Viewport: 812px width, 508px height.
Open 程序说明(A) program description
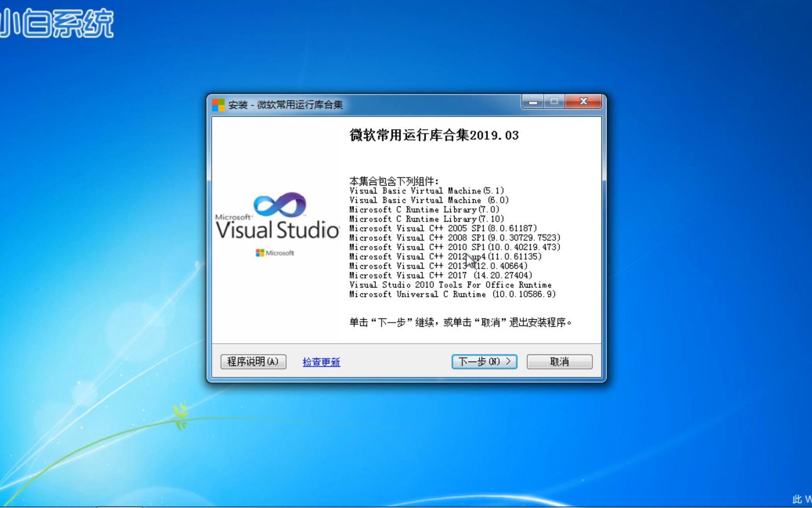click(253, 362)
